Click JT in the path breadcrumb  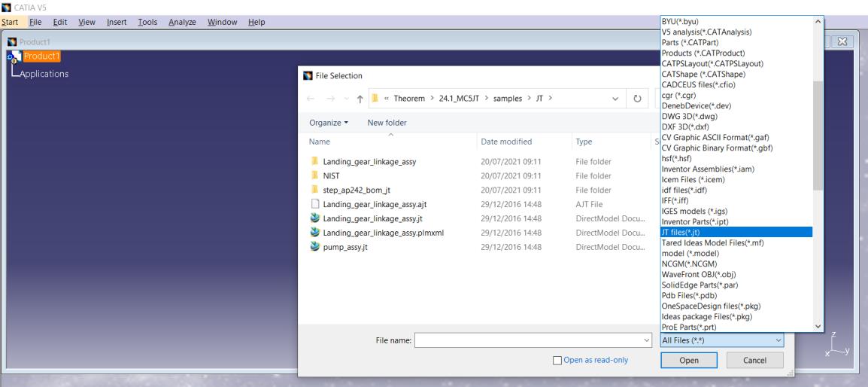tap(539, 98)
